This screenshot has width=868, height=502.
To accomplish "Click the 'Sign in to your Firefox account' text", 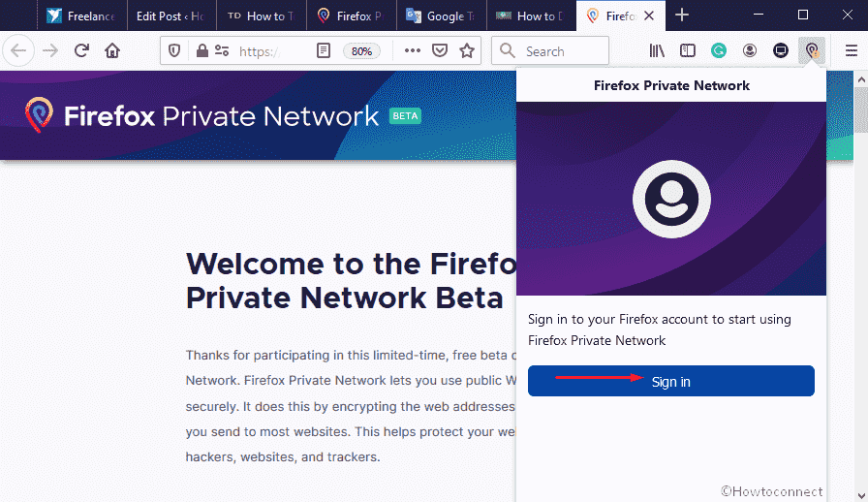I will point(660,329).
